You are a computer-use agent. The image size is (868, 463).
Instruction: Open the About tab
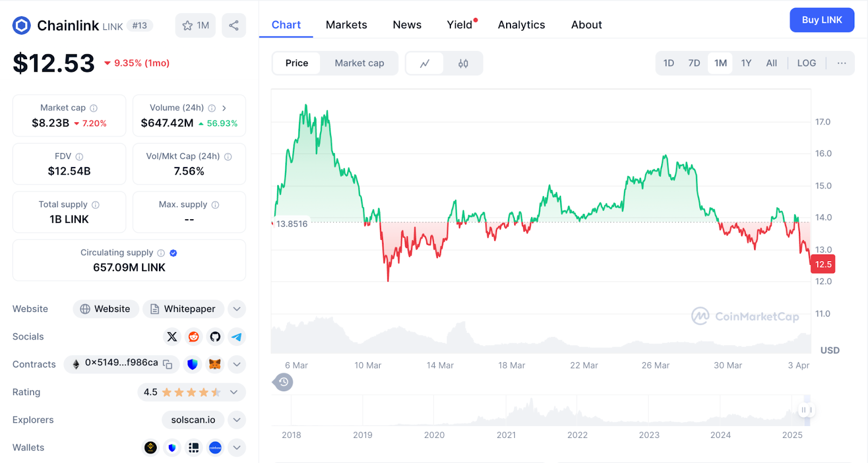point(586,25)
